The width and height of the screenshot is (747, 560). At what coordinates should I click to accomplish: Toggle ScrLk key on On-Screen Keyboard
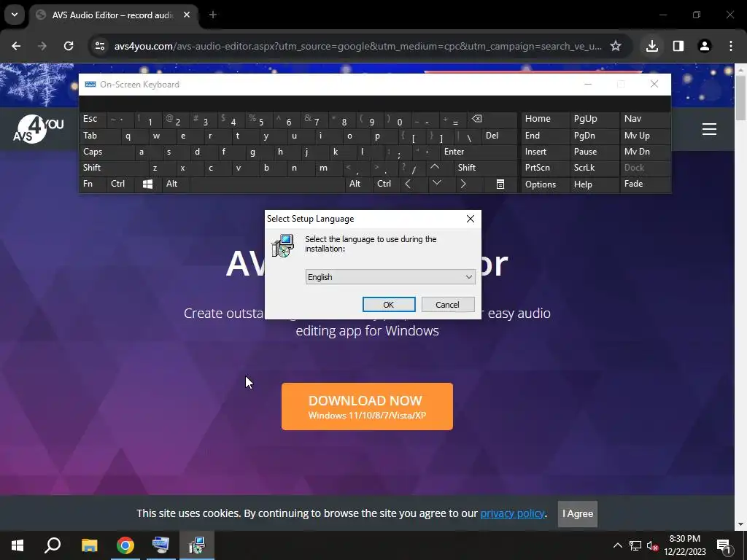tap(594, 168)
